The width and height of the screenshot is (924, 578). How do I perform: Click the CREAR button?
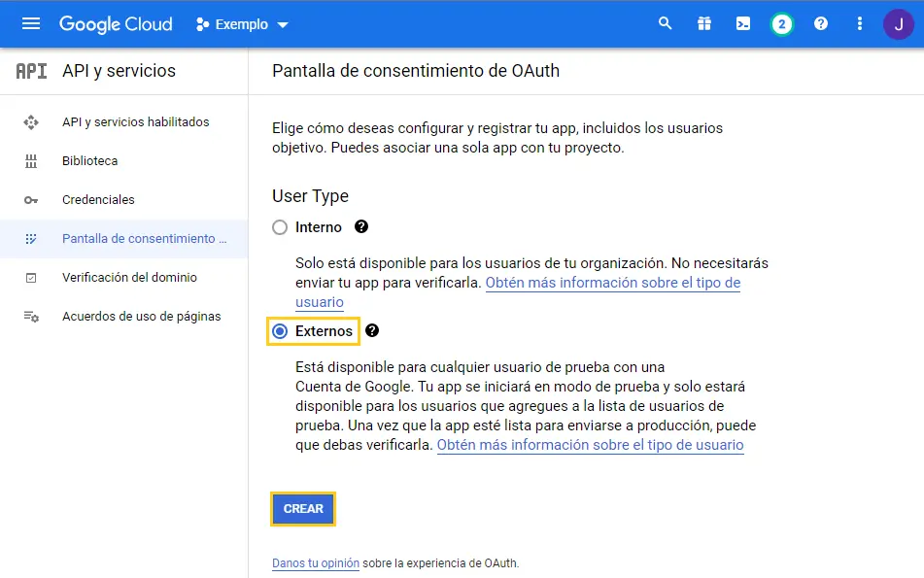[303, 508]
